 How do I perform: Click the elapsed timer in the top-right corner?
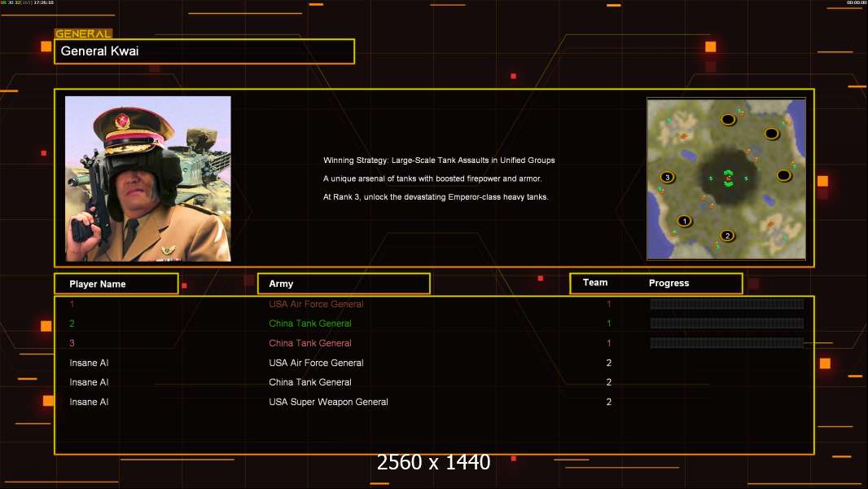coord(856,3)
